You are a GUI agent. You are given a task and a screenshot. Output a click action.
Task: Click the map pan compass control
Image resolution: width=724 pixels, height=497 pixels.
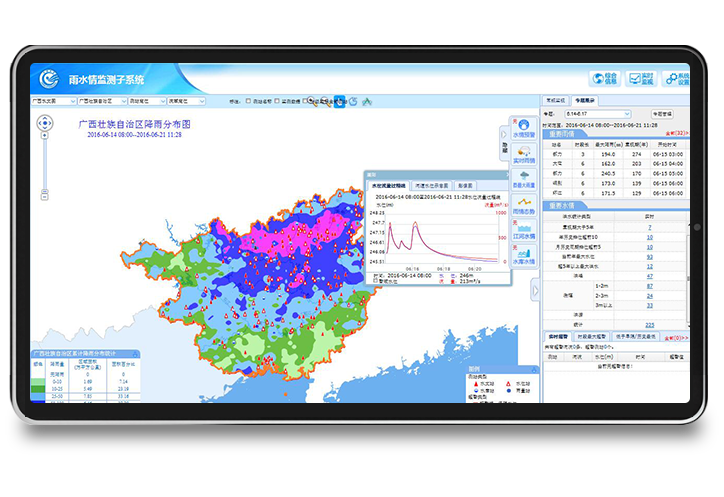(x=44, y=123)
